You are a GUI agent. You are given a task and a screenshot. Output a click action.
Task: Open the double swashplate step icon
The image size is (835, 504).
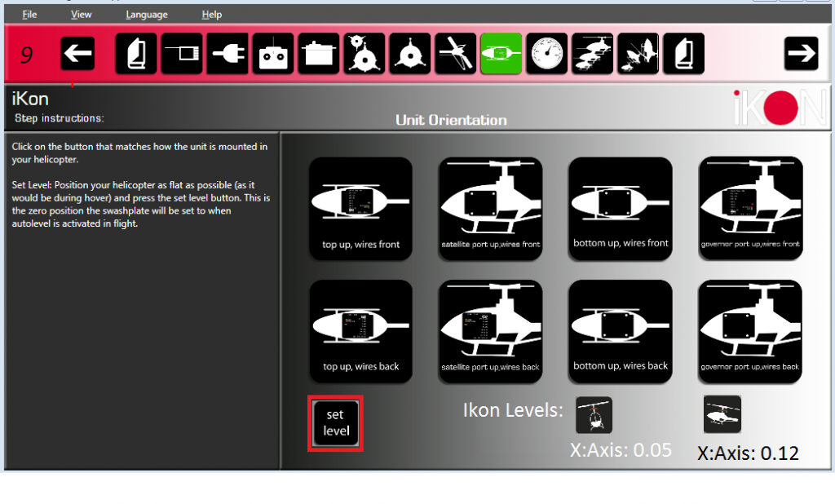364,53
